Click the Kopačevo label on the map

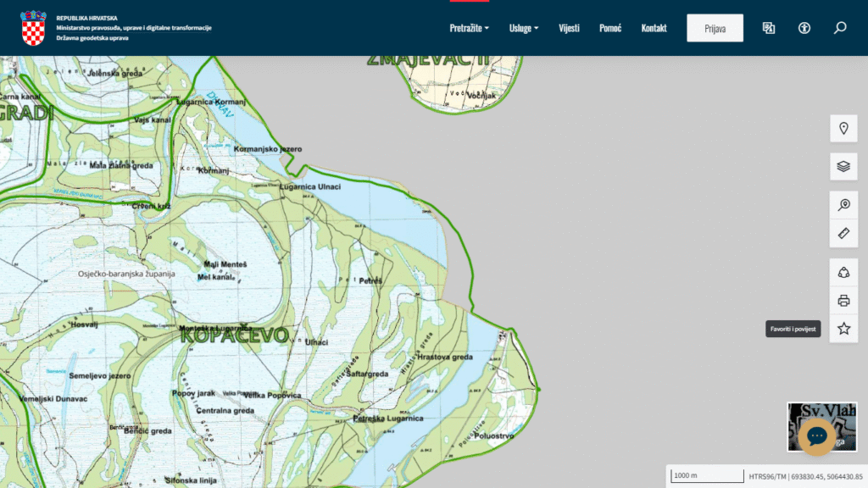click(234, 334)
